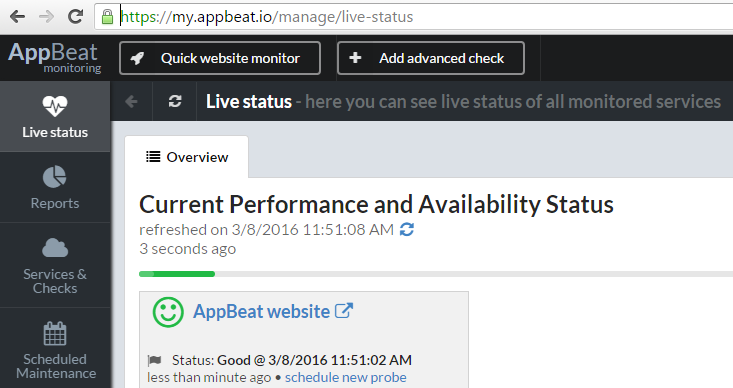Screen dimensions: 733x388
Task: Click Current Performance and Availability Status heading
Action: tap(376, 205)
